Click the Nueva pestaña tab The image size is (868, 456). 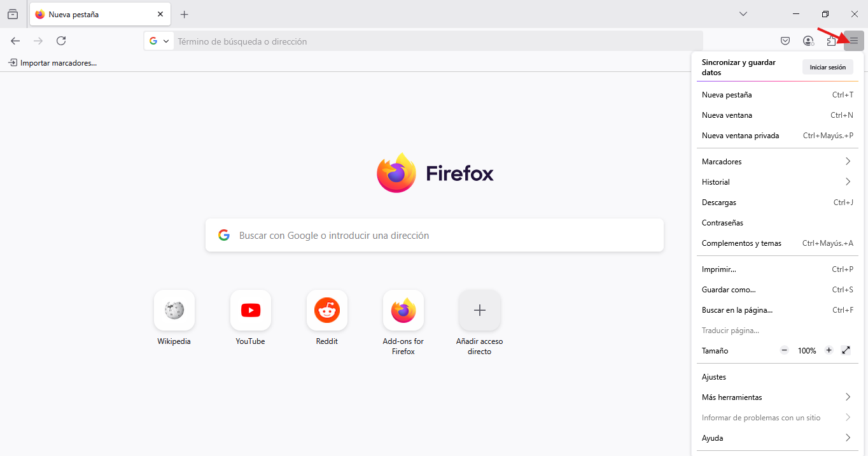pos(100,14)
